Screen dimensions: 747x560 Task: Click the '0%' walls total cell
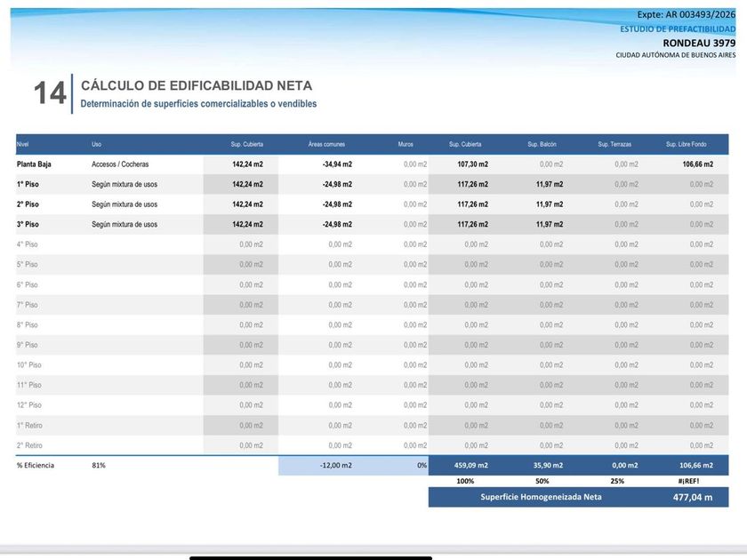(422, 465)
